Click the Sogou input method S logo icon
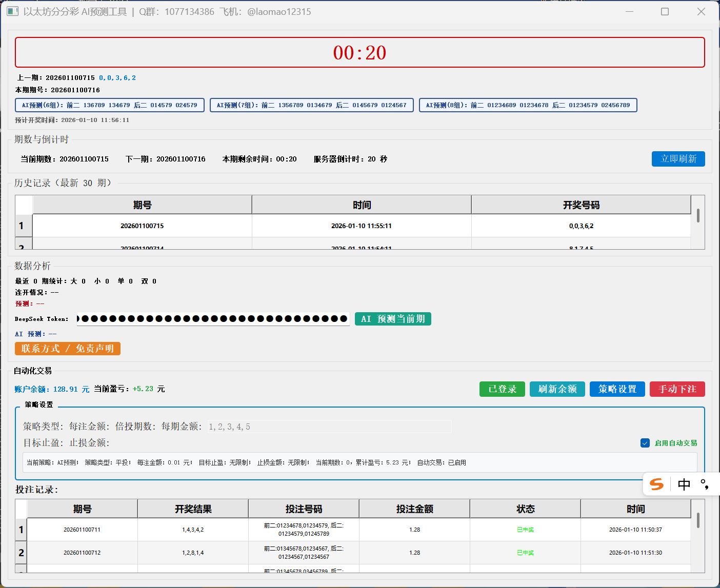The width and height of the screenshot is (720, 588). [x=656, y=484]
